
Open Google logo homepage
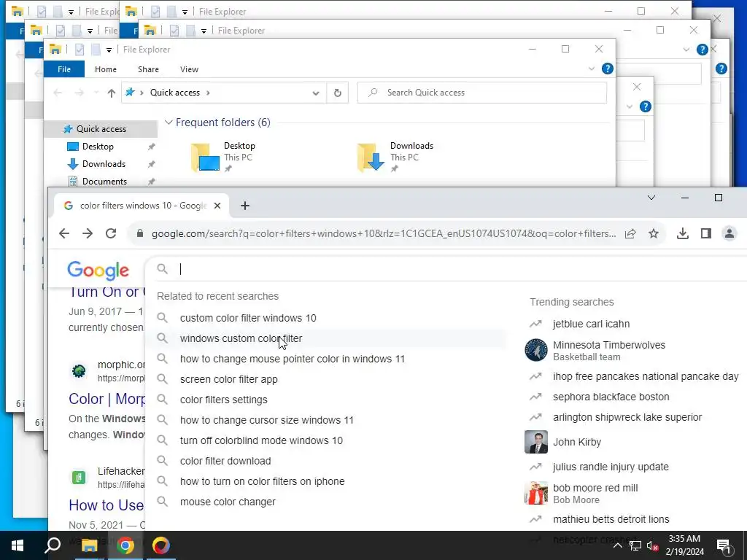click(x=98, y=270)
